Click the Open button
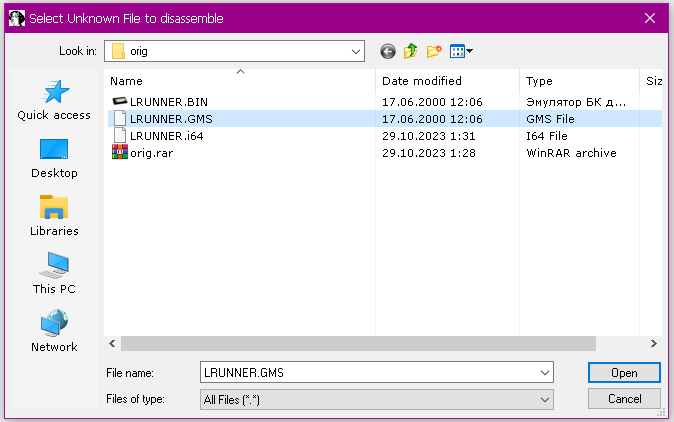Viewport: 674px width, 422px height. (624, 373)
